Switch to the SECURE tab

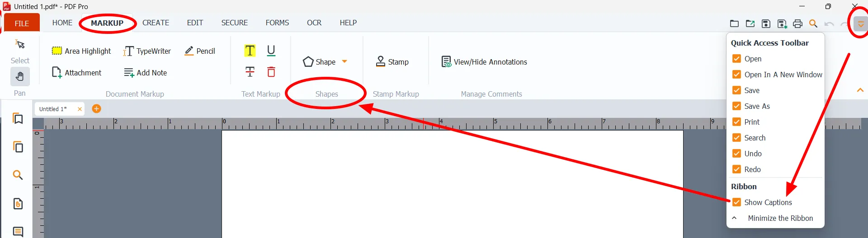point(234,23)
